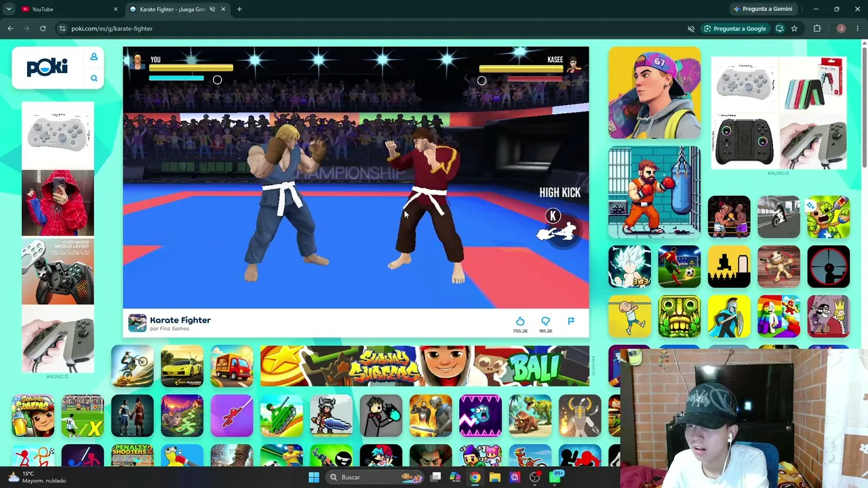The image size is (868, 488).
Task: Reload the Poki page
Action: coord(43,28)
